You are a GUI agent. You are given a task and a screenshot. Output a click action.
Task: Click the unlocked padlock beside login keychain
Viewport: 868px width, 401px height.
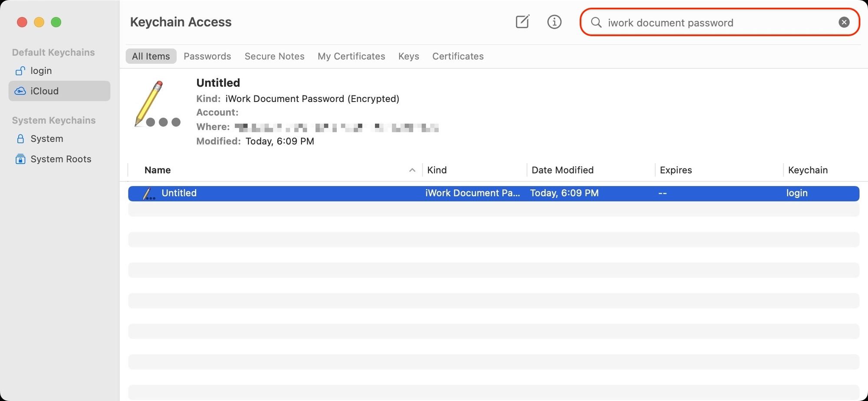coord(20,71)
